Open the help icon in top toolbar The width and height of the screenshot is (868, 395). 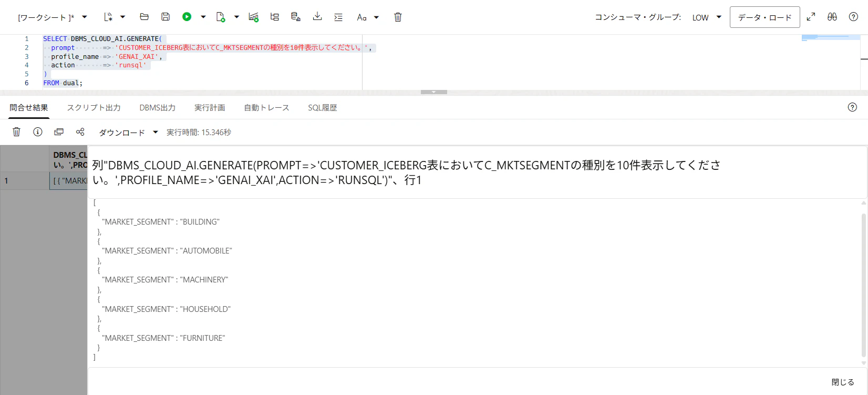[854, 17]
